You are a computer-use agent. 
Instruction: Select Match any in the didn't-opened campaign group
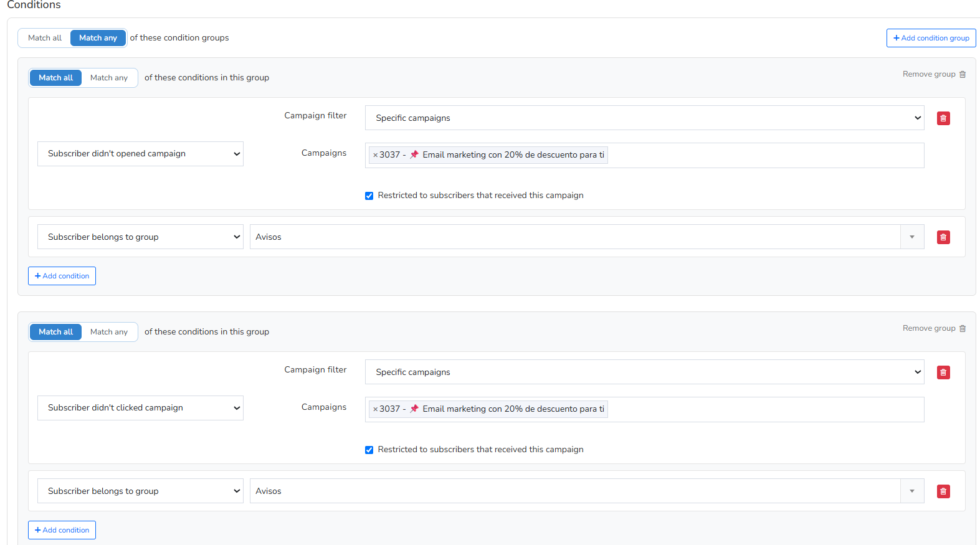pos(109,78)
